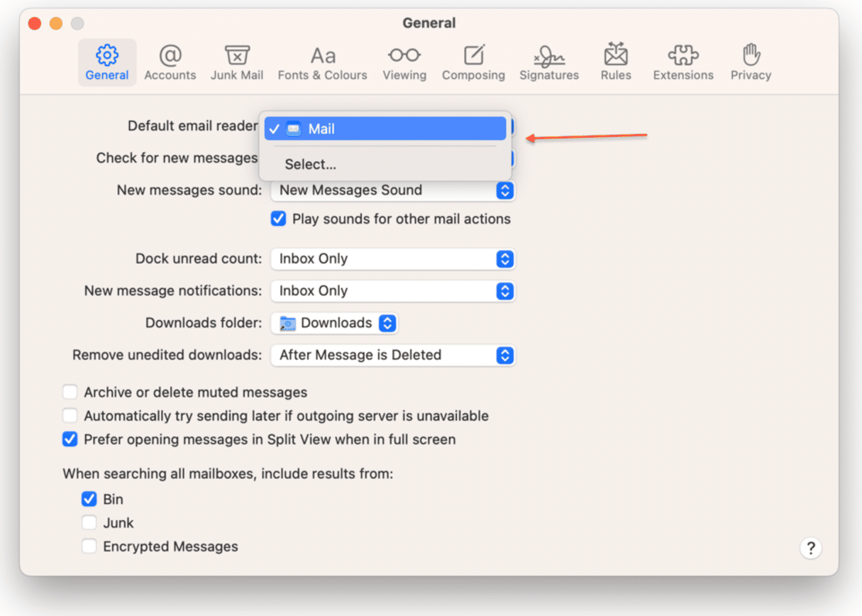
Task: Switch to the Viewing tab
Action: coord(404,62)
